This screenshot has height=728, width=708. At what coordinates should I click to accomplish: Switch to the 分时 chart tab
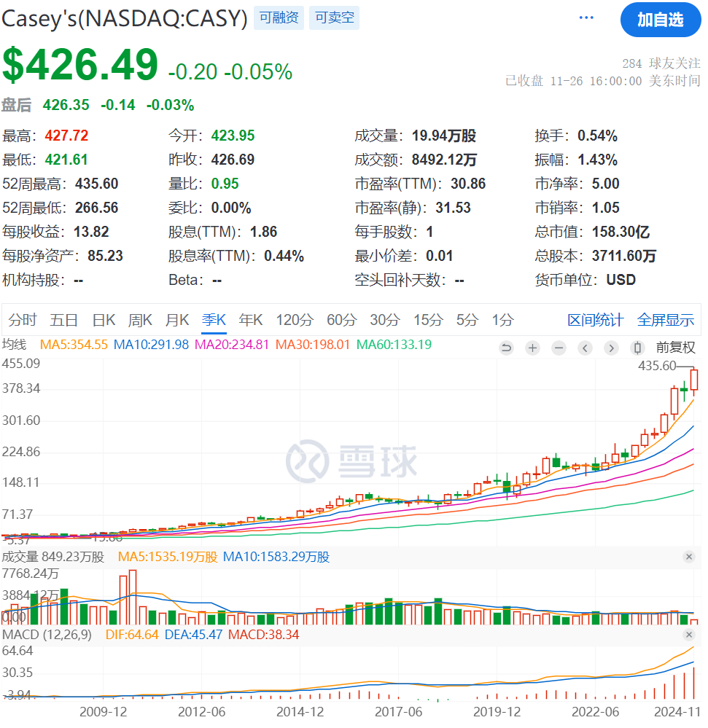pos(23,320)
